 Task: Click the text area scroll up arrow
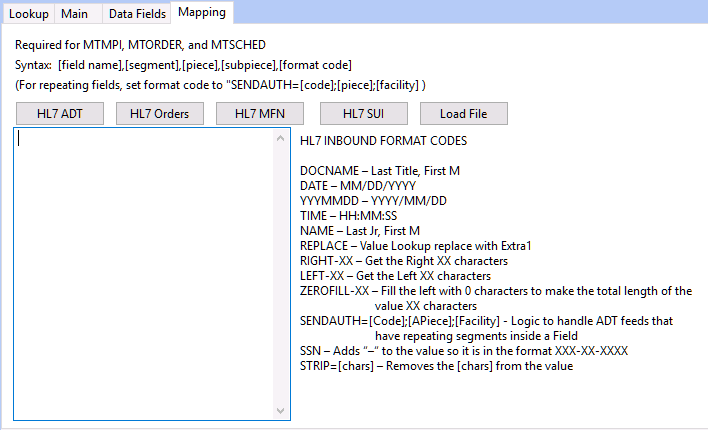[x=280, y=138]
